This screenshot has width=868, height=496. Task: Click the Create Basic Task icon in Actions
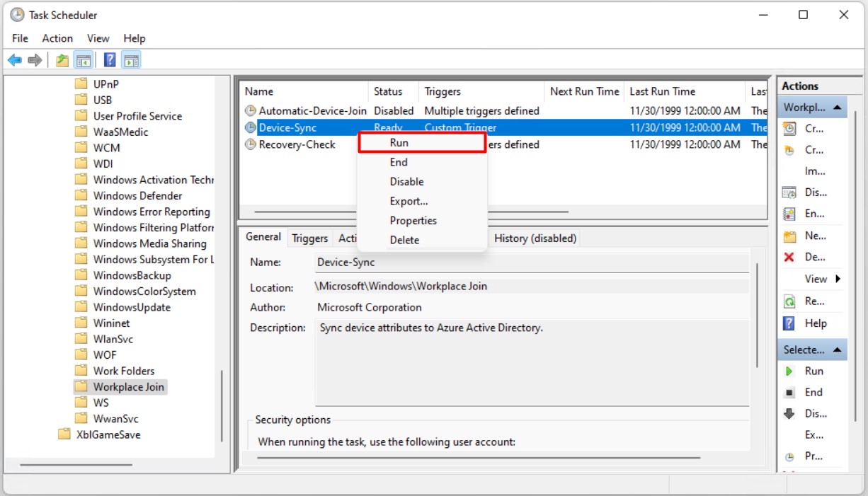[x=789, y=129]
